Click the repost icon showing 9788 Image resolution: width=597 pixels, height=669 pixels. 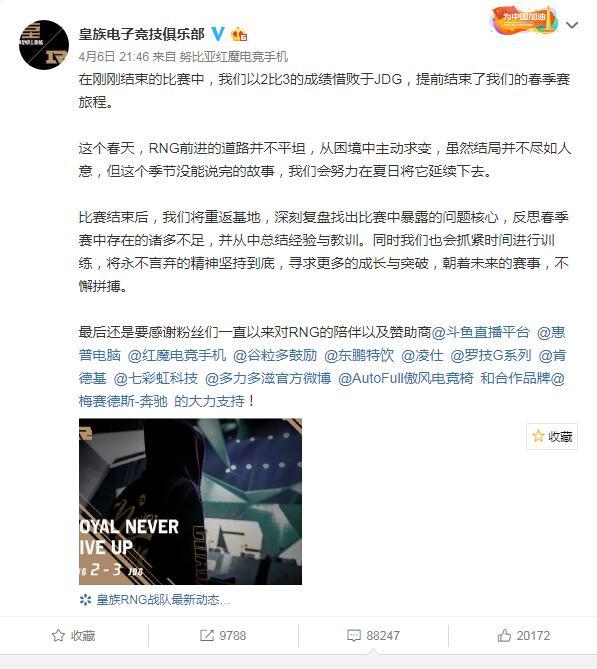coord(223,636)
